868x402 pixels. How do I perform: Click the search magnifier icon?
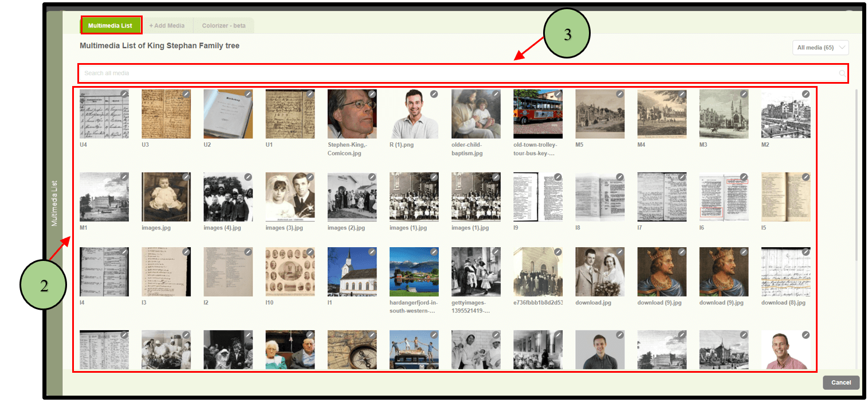point(842,73)
